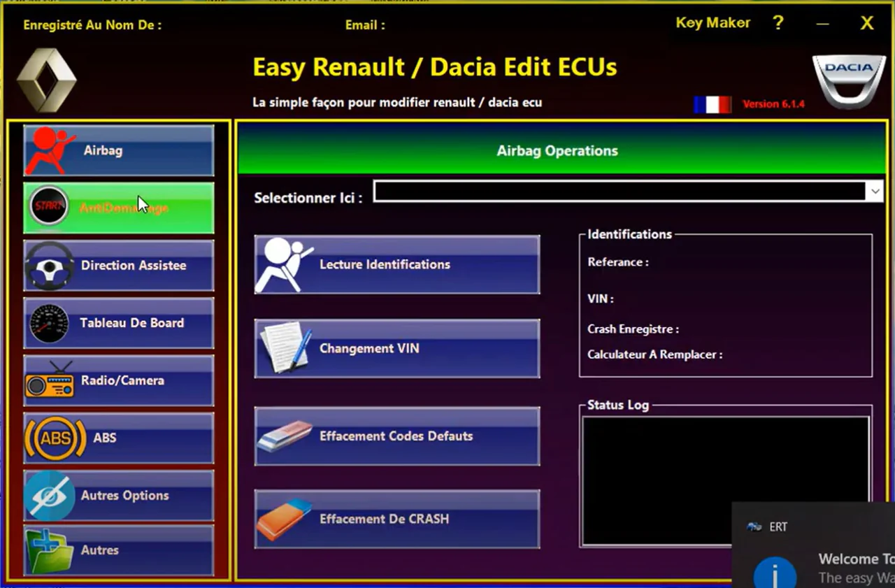Open help with the question mark

point(778,23)
